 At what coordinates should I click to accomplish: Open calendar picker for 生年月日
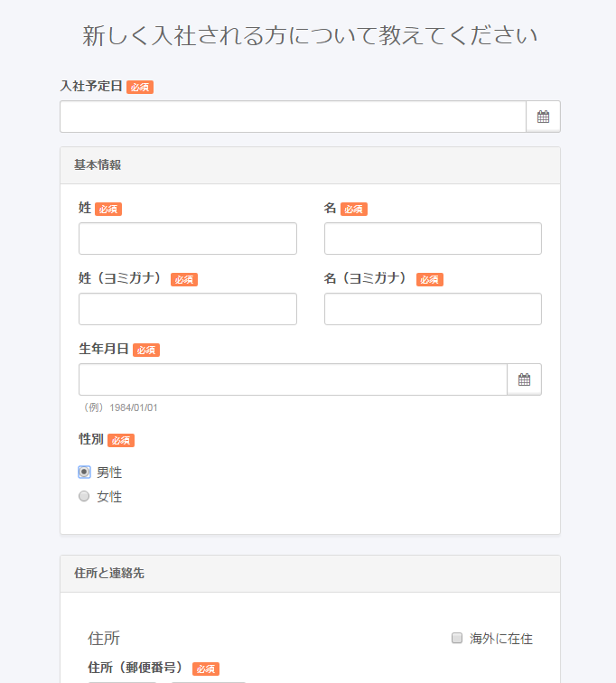524,379
